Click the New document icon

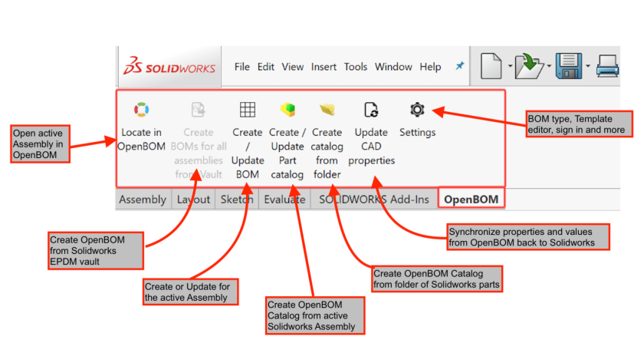point(491,66)
